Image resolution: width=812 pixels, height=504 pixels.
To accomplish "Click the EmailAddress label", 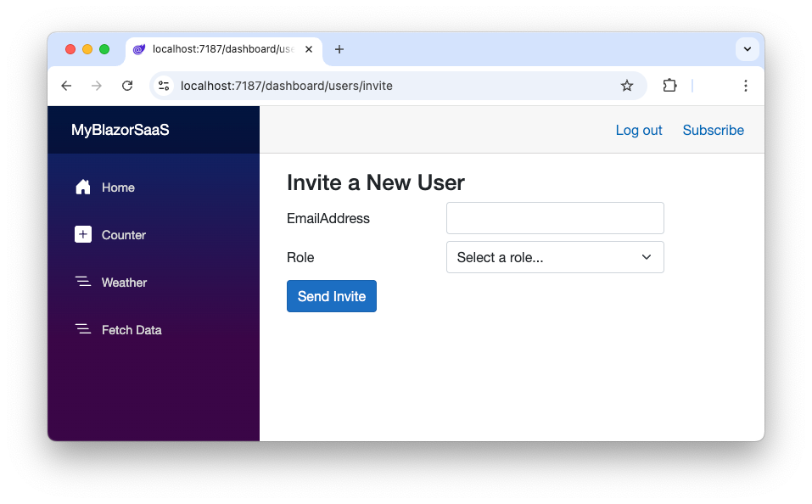I will click(328, 218).
